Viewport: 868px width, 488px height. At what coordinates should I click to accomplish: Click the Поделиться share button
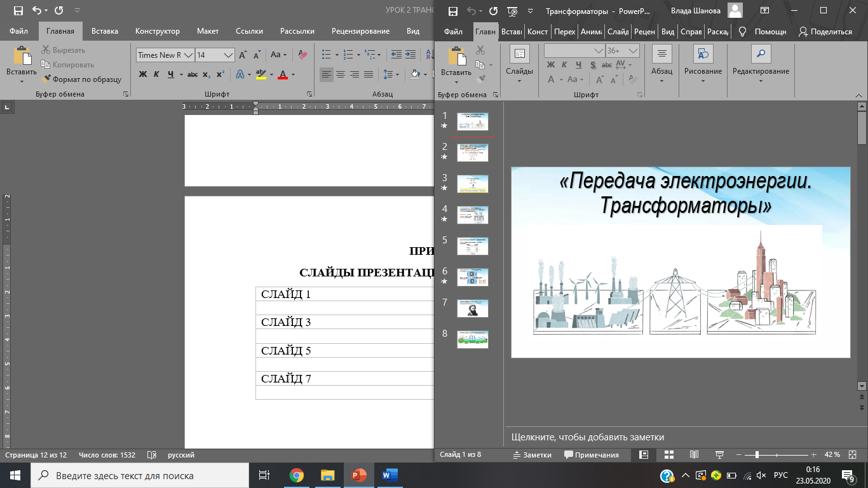point(825,31)
